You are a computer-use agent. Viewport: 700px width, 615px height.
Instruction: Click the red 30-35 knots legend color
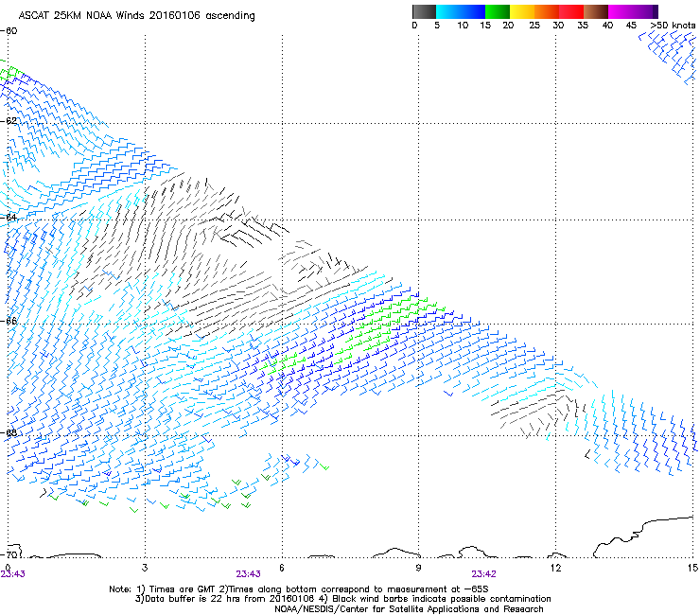coord(571,11)
